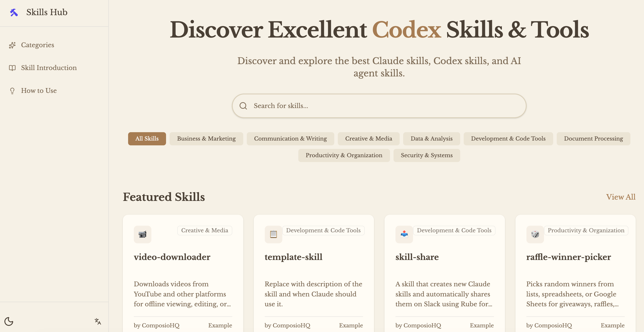Click the inbox icon on skill-share card

[404, 234]
